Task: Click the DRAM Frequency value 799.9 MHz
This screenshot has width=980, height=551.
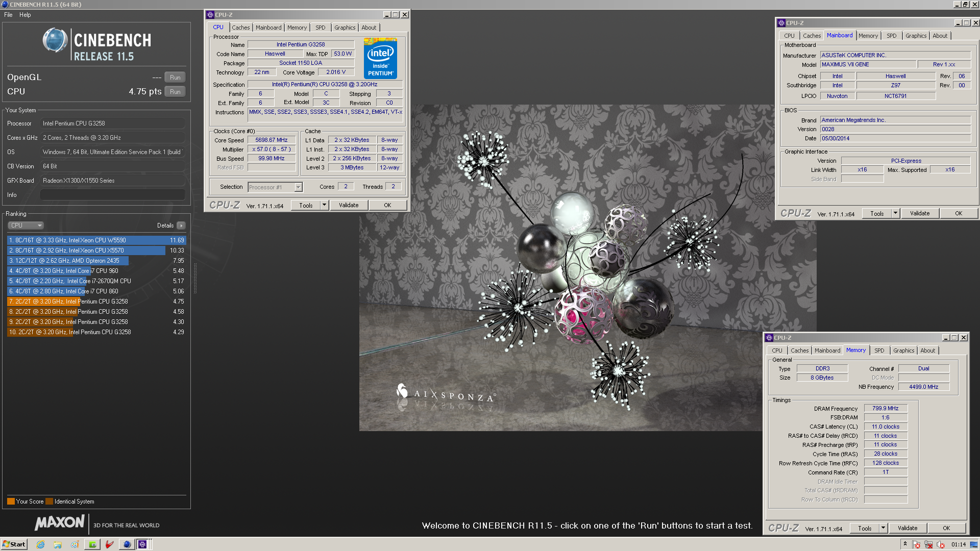Action: [x=886, y=408]
